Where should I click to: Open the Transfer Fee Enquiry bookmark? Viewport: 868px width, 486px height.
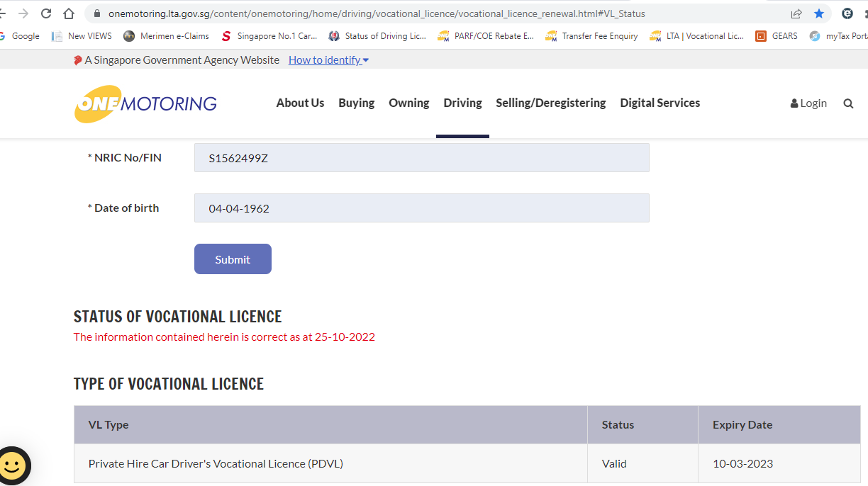[x=591, y=36]
